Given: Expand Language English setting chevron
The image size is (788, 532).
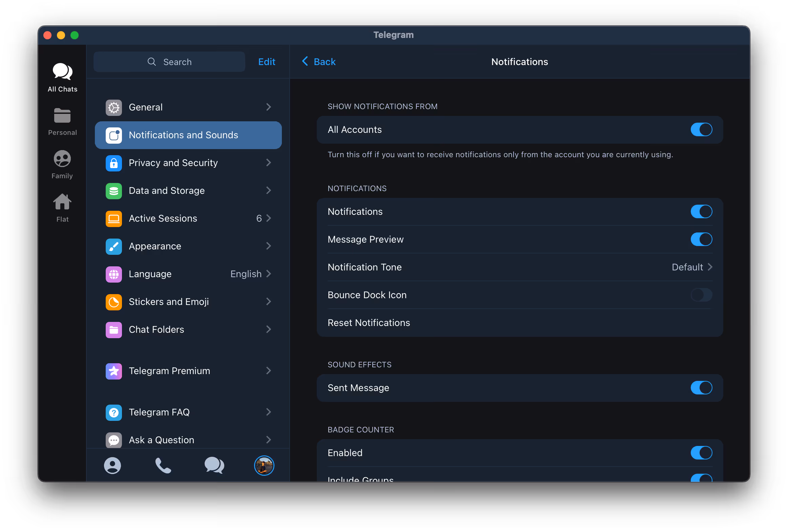Looking at the screenshot, I should coord(269,274).
